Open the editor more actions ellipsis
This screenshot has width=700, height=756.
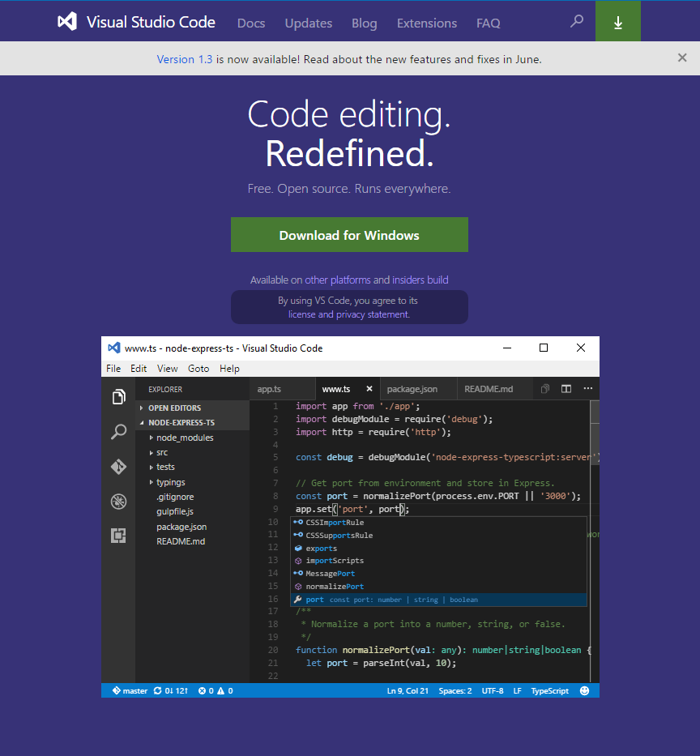587,388
